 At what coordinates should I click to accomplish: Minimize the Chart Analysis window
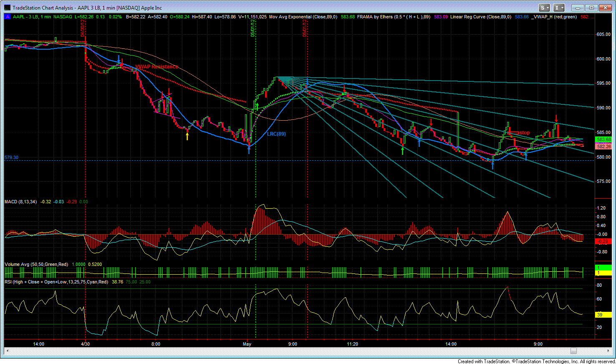[577, 8]
